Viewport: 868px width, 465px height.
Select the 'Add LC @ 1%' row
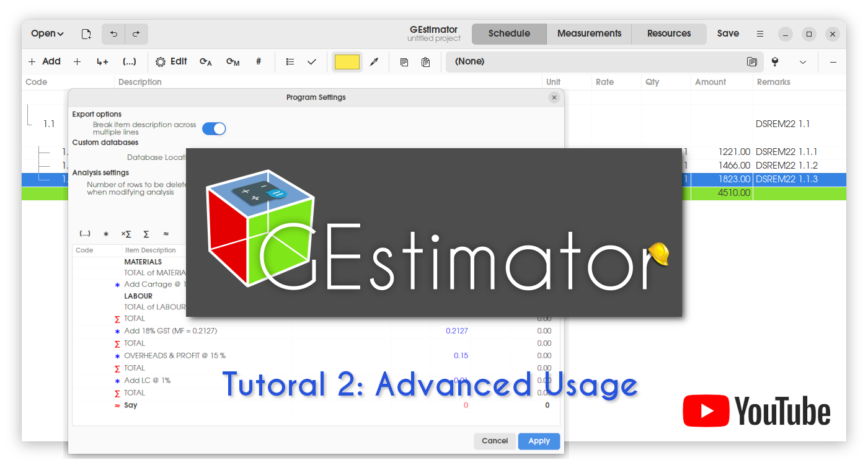click(x=316, y=381)
